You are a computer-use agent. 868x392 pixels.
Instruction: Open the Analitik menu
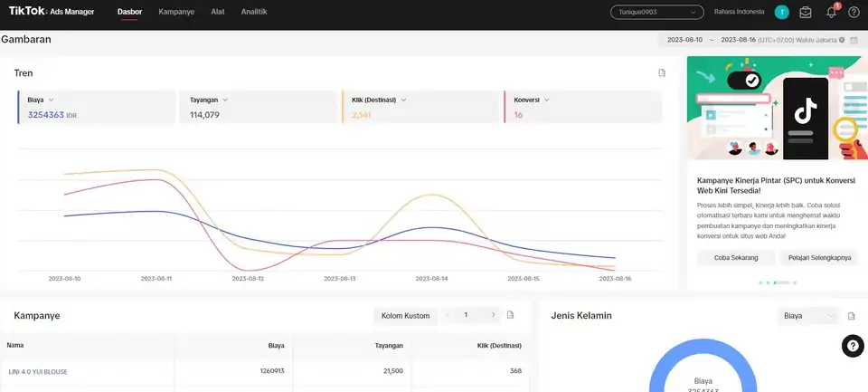[x=254, y=12]
